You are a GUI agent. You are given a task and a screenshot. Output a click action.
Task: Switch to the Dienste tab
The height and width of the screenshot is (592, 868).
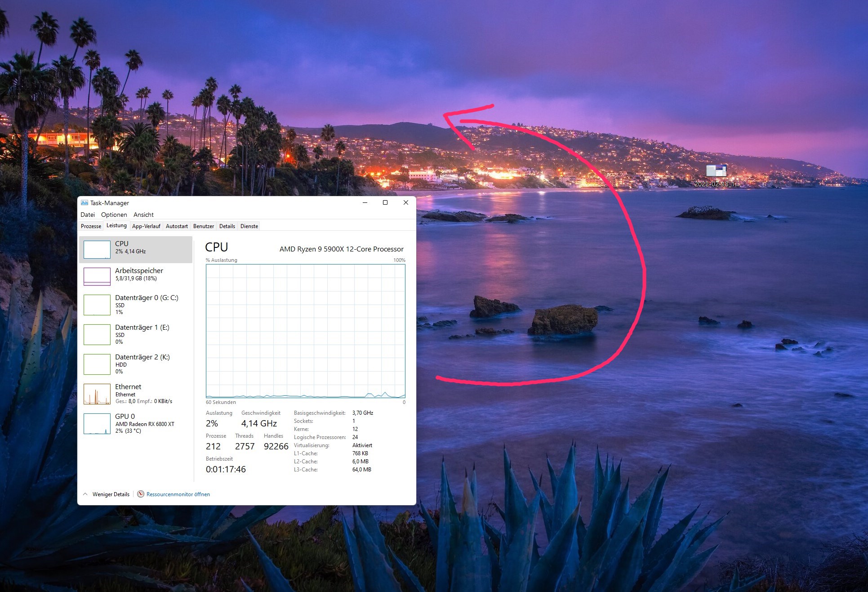point(249,226)
